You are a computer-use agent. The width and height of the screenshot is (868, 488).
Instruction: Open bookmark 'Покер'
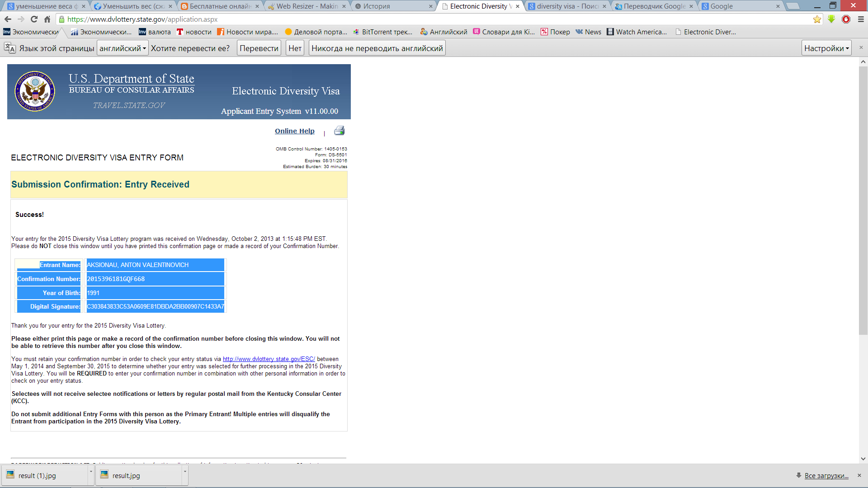coord(556,32)
